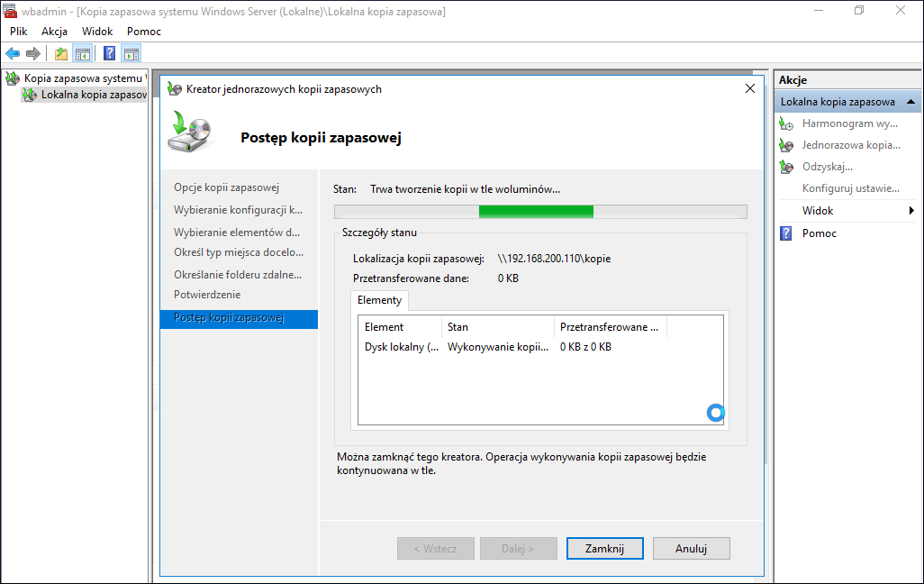924x584 pixels.
Task: Click the Zamknij button
Action: 604,549
